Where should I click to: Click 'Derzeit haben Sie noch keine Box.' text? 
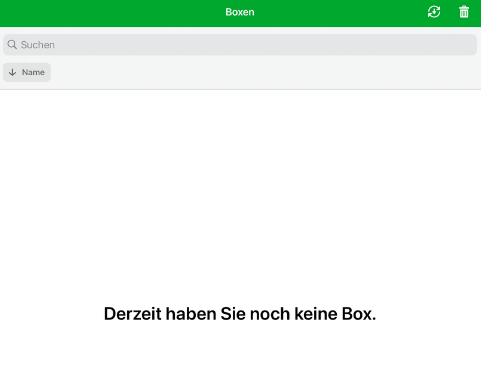240,314
